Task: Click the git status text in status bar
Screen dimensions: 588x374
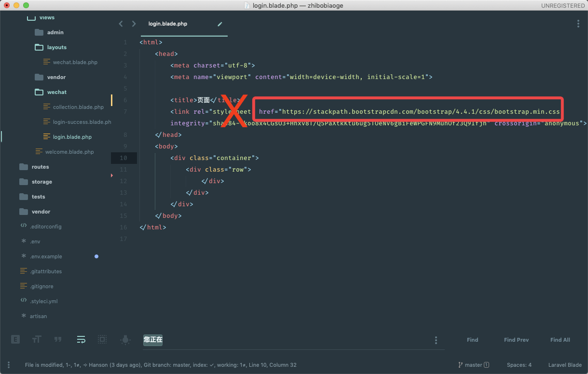Action: (x=161, y=365)
